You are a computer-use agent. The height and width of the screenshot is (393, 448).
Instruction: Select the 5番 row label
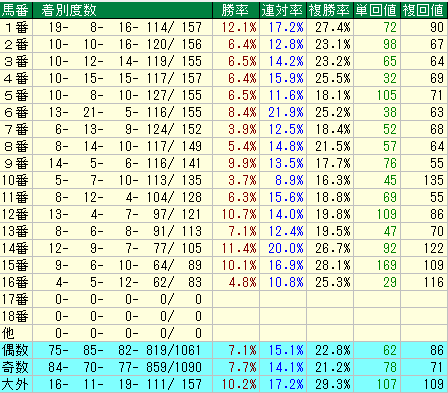(x=16, y=95)
